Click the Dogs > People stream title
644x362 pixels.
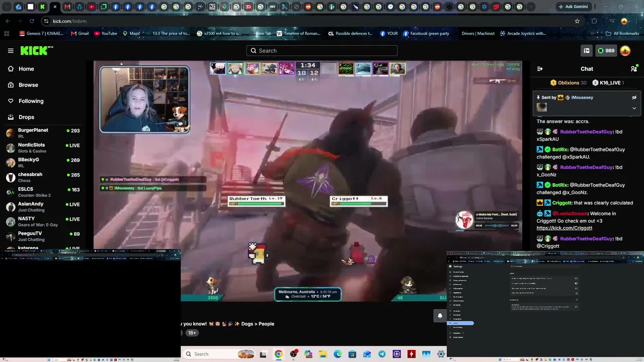coord(258,324)
